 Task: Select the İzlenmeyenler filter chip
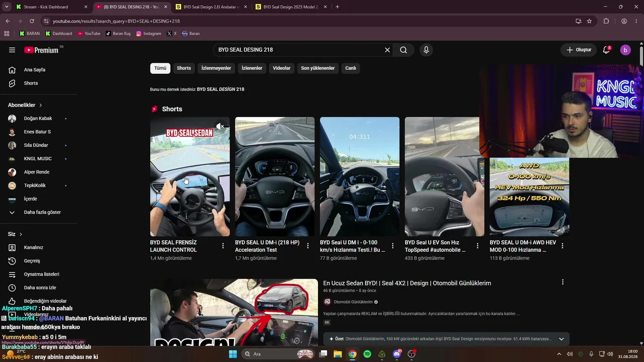(x=216, y=68)
